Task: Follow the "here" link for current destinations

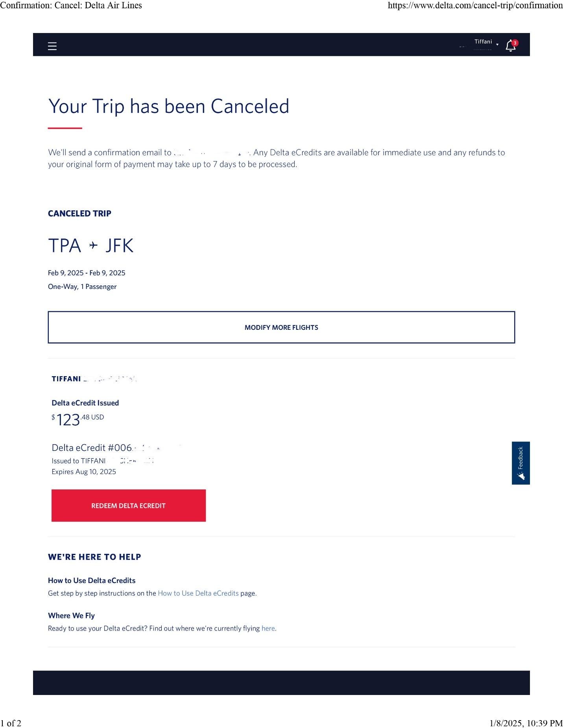Action: pos(268,628)
